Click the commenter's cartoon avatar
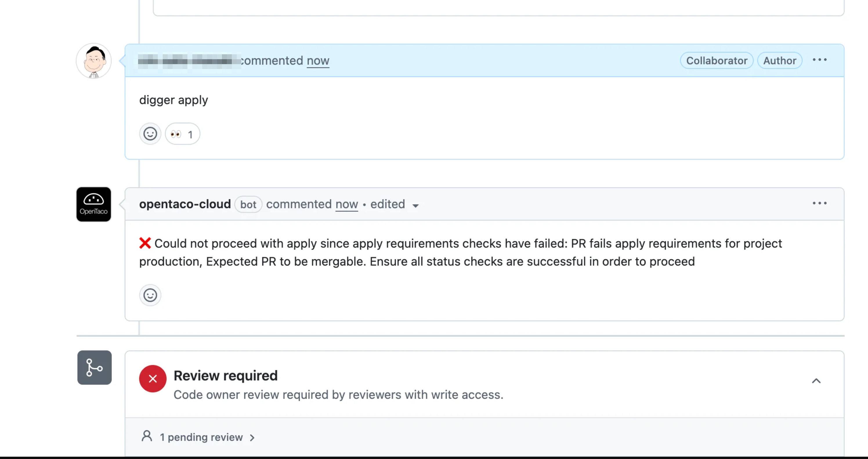The image size is (868, 459). click(x=94, y=61)
